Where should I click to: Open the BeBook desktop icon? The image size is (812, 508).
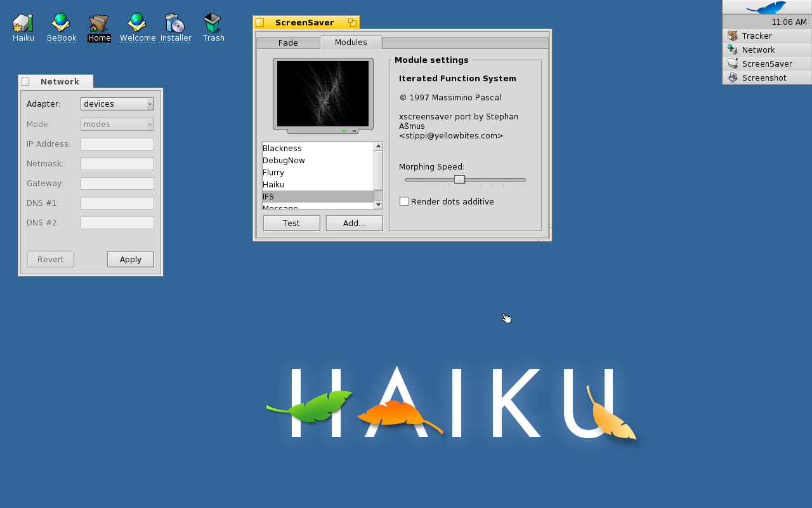click(62, 27)
